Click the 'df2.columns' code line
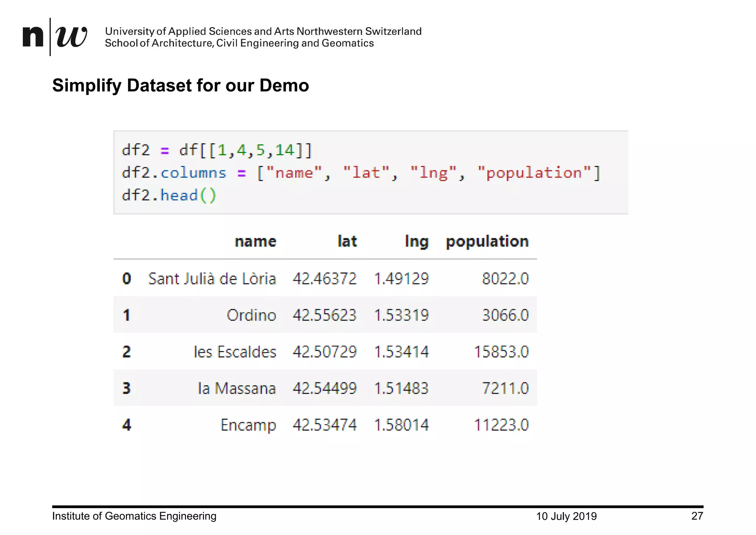 361,173
